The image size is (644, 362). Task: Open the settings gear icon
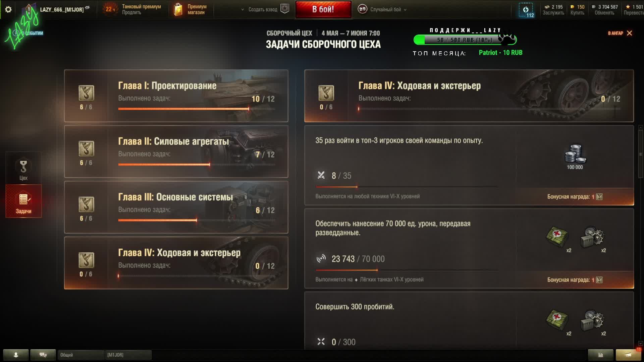[8, 9]
